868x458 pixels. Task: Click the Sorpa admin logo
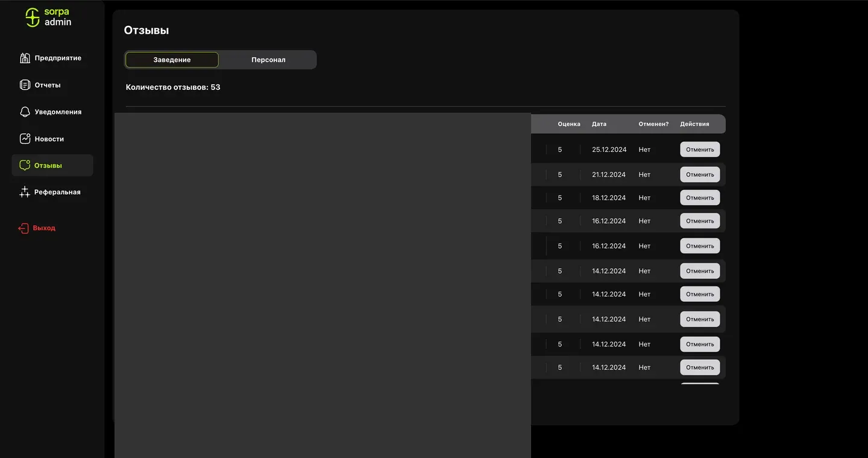[48, 17]
